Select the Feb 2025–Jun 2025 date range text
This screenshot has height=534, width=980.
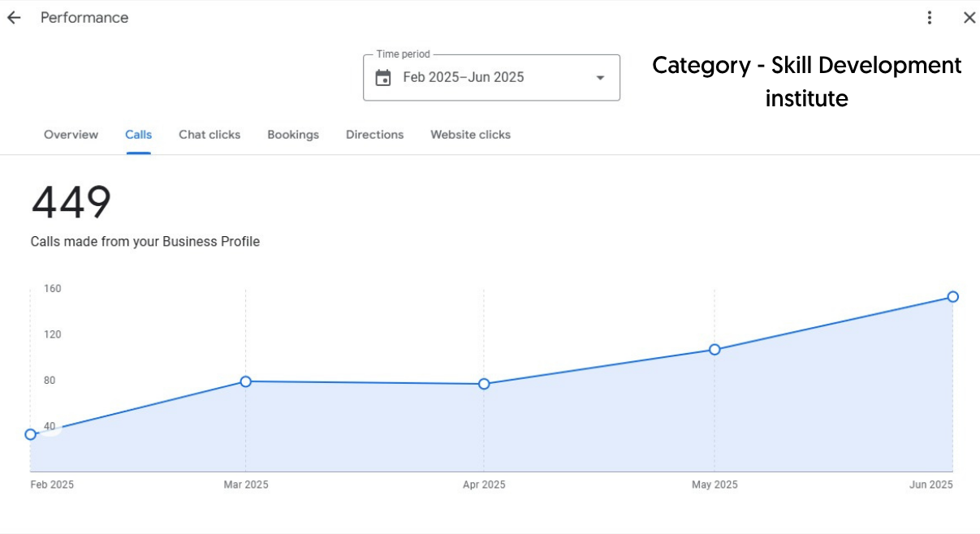click(464, 78)
